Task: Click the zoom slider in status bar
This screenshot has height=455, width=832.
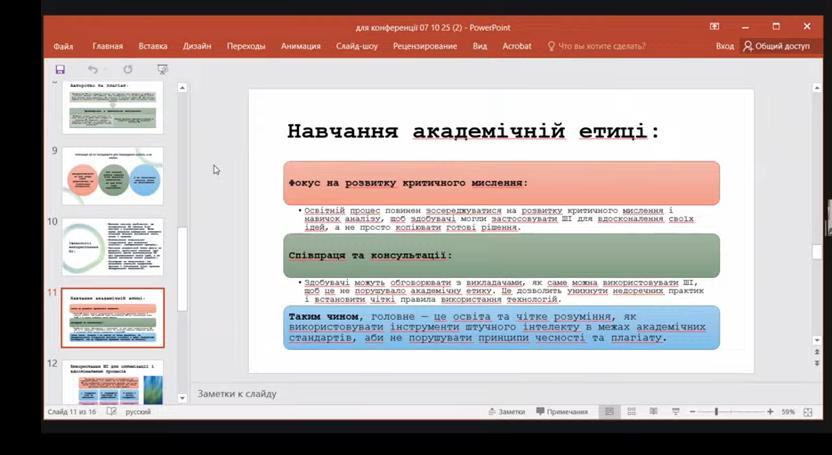Action: coord(716,412)
